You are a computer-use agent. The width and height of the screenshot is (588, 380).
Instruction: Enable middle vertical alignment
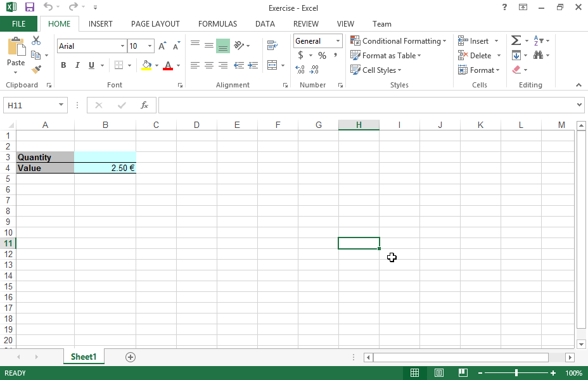pyautogui.click(x=209, y=46)
